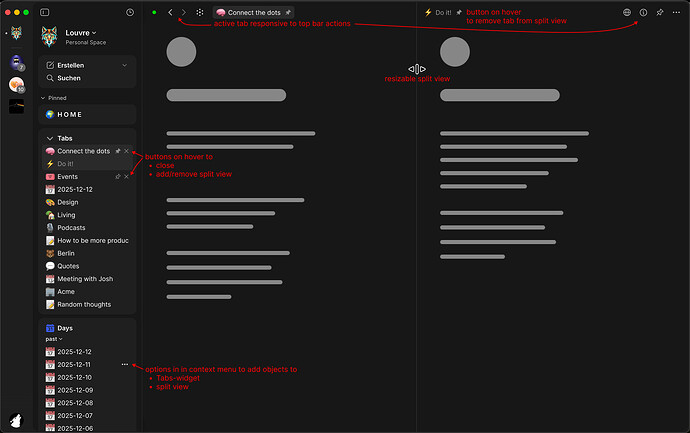Expand the Erstellen dropdown arrow
Viewport: 690px width, 433px height.
click(125, 65)
